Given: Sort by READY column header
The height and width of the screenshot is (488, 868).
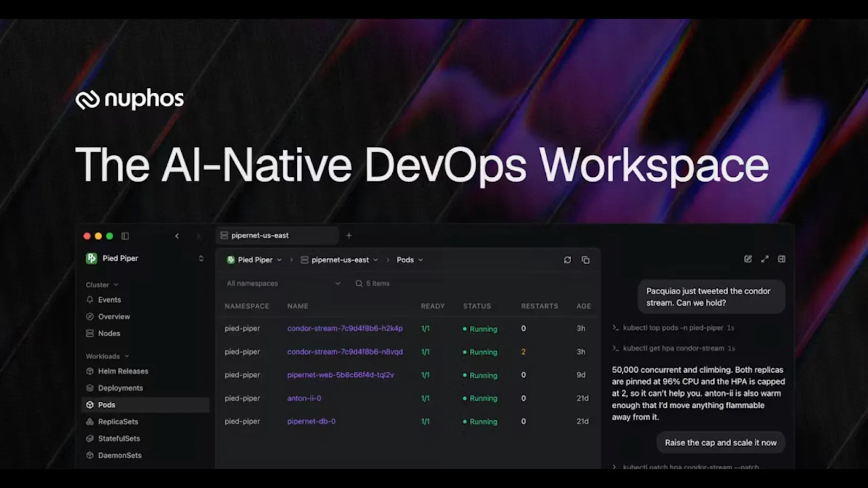Looking at the screenshot, I should pyautogui.click(x=433, y=306).
